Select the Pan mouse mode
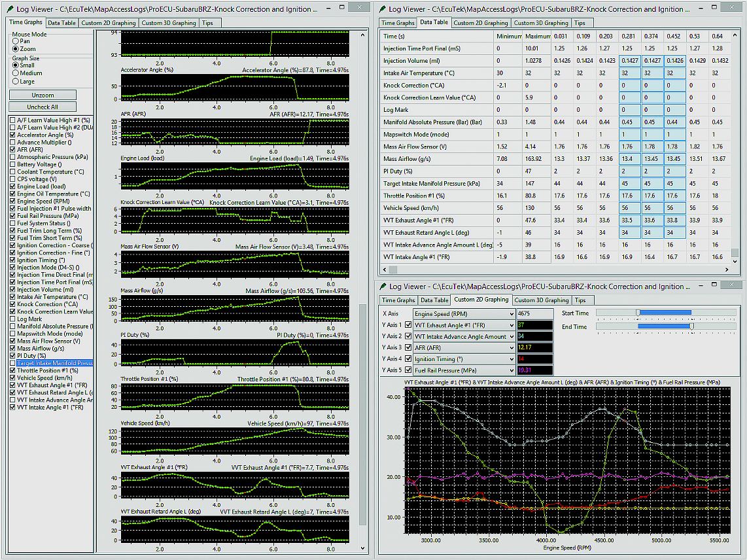The height and width of the screenshot is (560, 747). pyautogui.click(x=16, y=41)
